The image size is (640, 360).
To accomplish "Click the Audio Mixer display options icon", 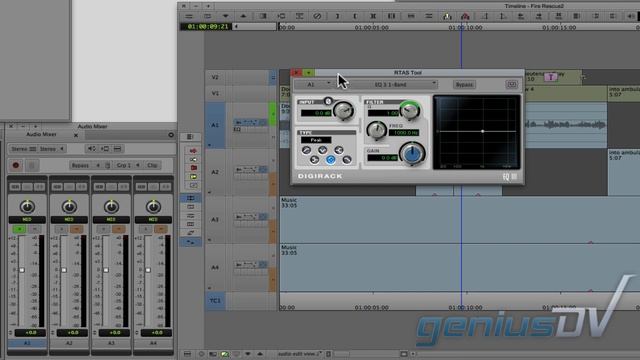I will click(118, 149).
